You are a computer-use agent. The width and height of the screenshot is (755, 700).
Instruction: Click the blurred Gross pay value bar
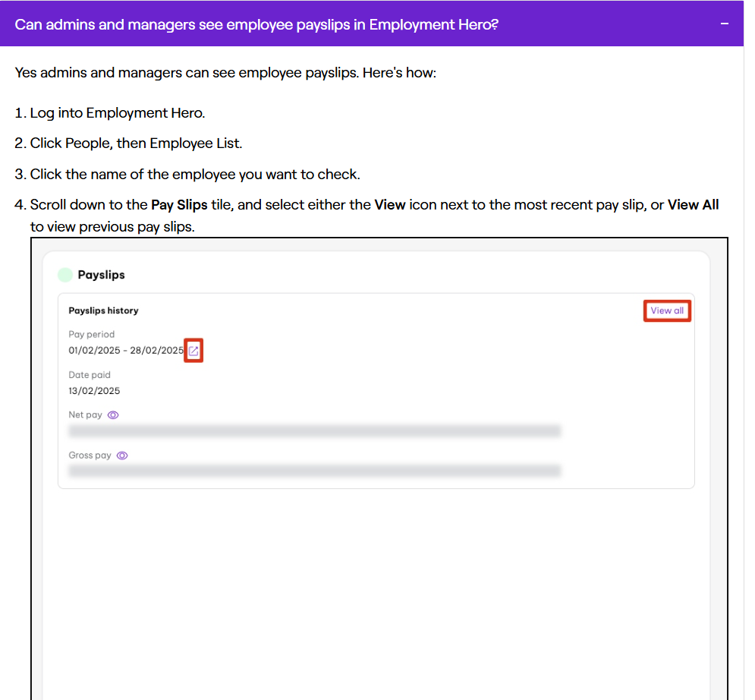pyautogui.click(x=315, y=471)
